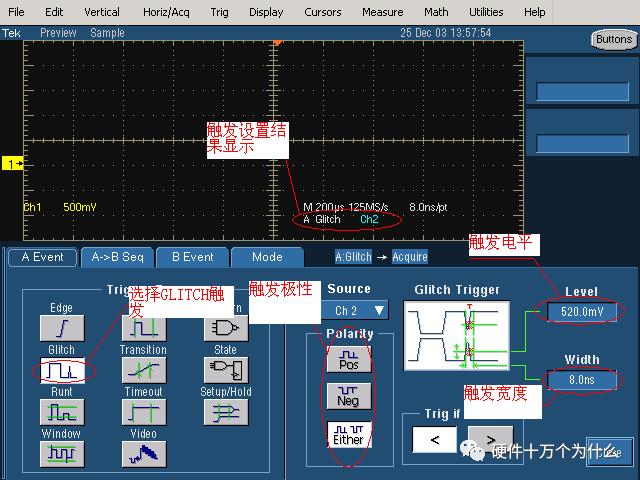Select the Setup/Hold trigger type icon
The width and height of the screenshot is (640, 480).
tap(226, 412)
